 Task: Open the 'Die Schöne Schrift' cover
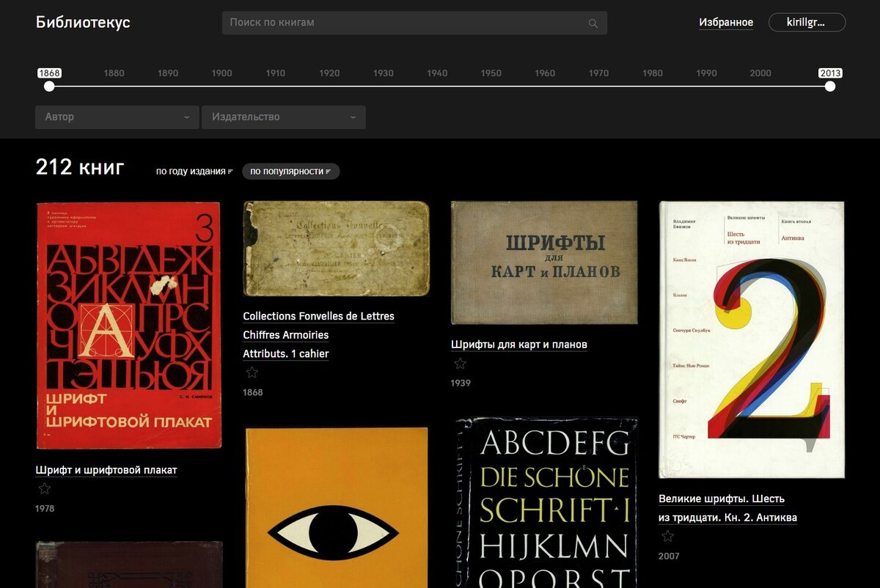pyautogui.click(x=546, y=503)
